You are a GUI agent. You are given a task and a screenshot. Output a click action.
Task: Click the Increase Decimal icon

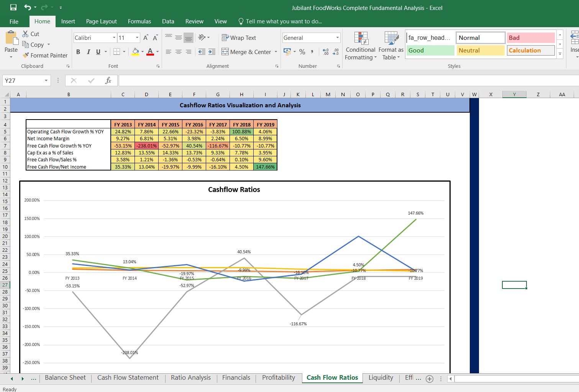(x=326, y=52)
